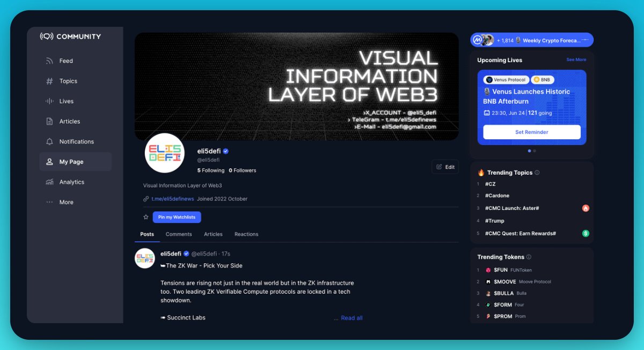Select the second carousel dot in Upcoming Lives
The image size is (644, 350).
pyautogui.click(x=535, y=151)
